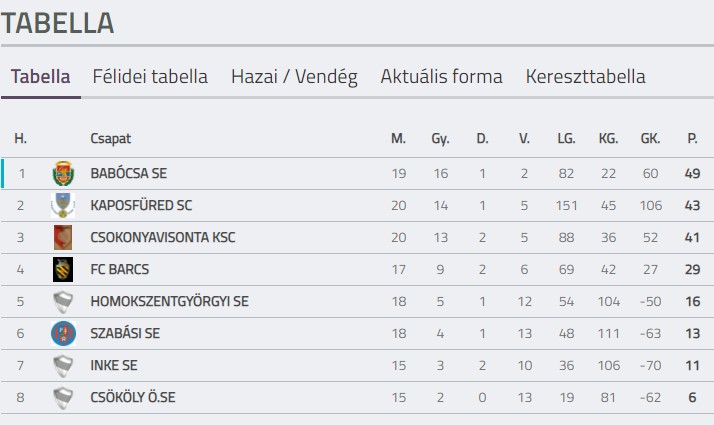
Task: Open the Kereszttabella tab
Action: tap(585, 77)
